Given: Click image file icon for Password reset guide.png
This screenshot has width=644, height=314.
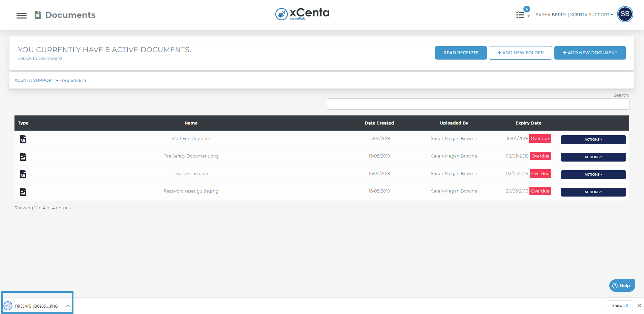Looking at the screenshot, I should pos(23,192).
